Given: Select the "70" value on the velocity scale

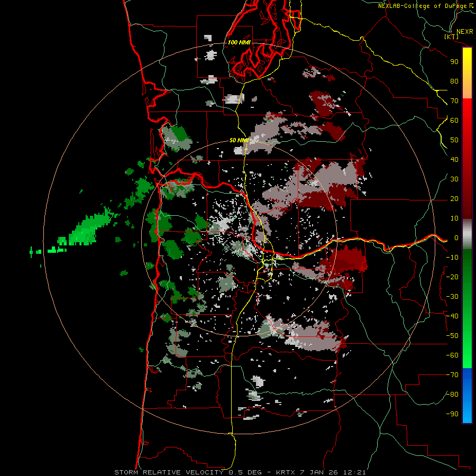Looking at the screenshot, I should click(x=454, y=101).
